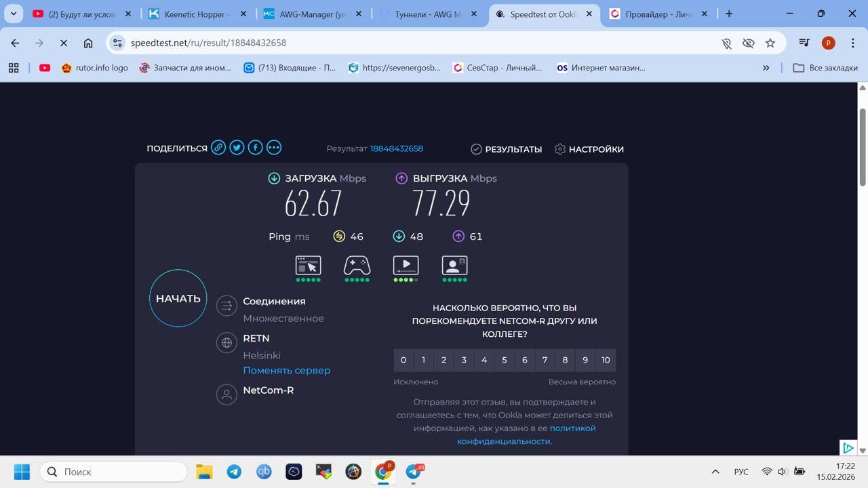Share result on Facebook icon
This screenshot has width=868, height=488.
click(255, 148)
